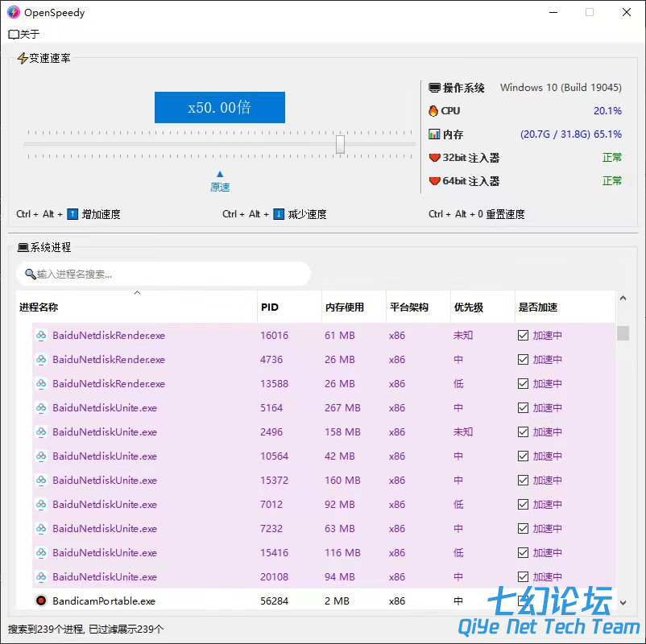Screen dimensions: 646x644
Task: Click the process icon for BaiduNetdiskRender.exe PID 16016
Action: [41, 335]
